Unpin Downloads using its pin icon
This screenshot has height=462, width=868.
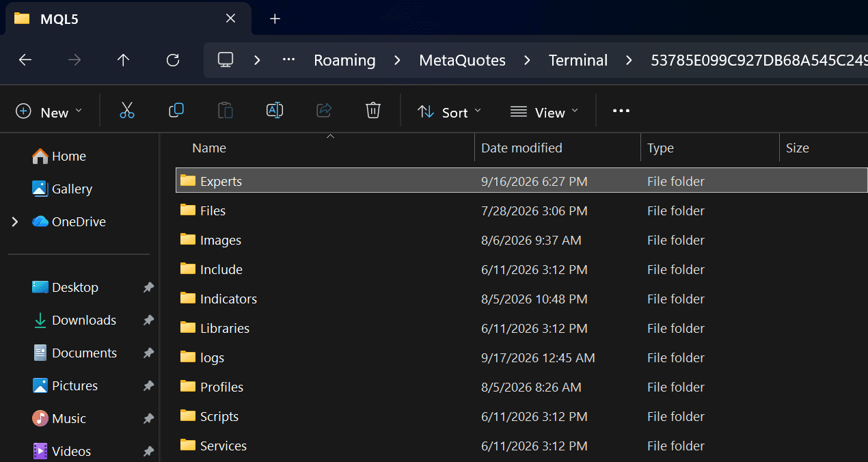pos(148,321)
